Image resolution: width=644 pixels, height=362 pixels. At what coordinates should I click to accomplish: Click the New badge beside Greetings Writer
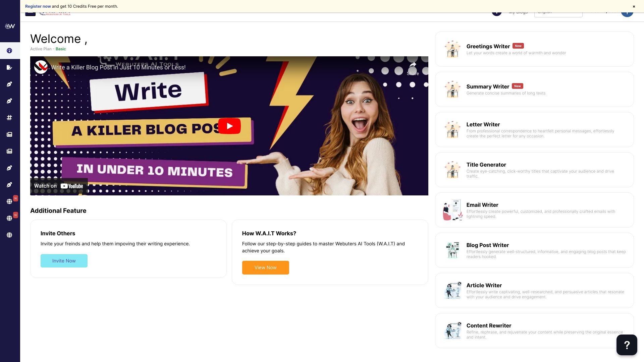(518, 46)
